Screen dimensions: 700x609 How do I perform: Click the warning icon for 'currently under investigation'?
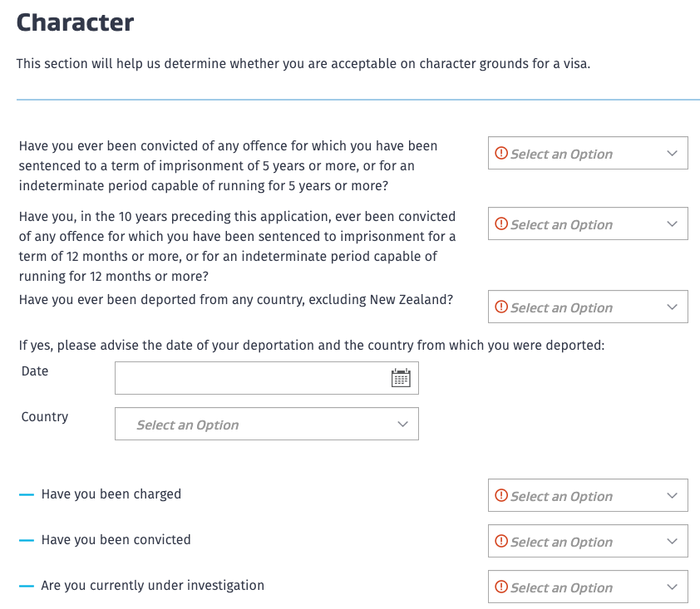(501, 587)
